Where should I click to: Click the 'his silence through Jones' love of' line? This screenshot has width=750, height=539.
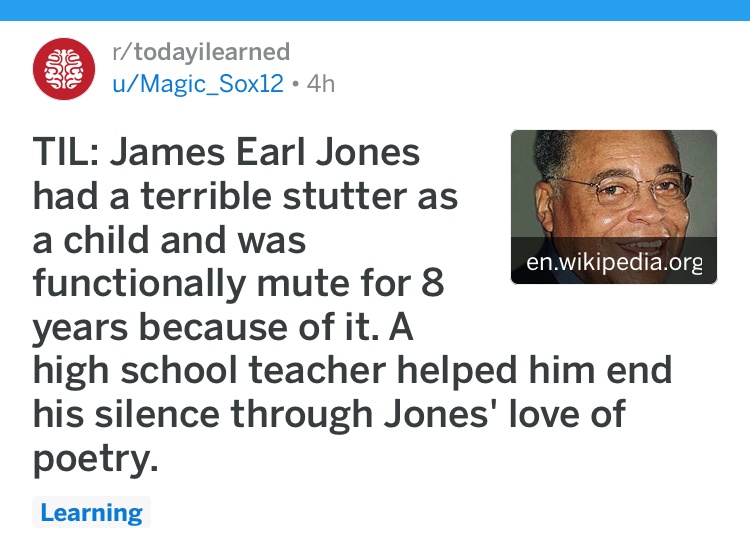click(329, 416)
